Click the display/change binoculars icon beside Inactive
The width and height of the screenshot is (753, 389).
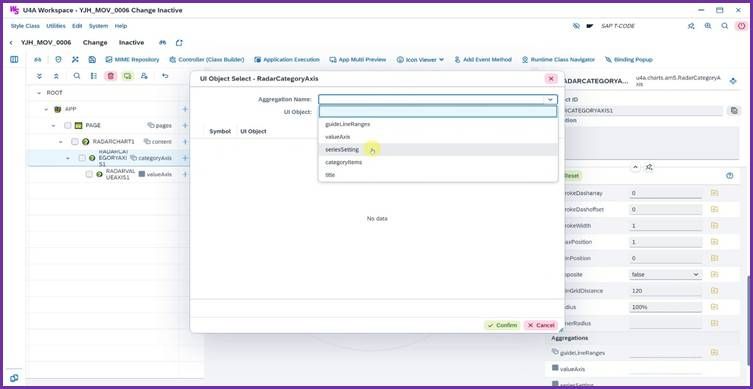(163, 43)
